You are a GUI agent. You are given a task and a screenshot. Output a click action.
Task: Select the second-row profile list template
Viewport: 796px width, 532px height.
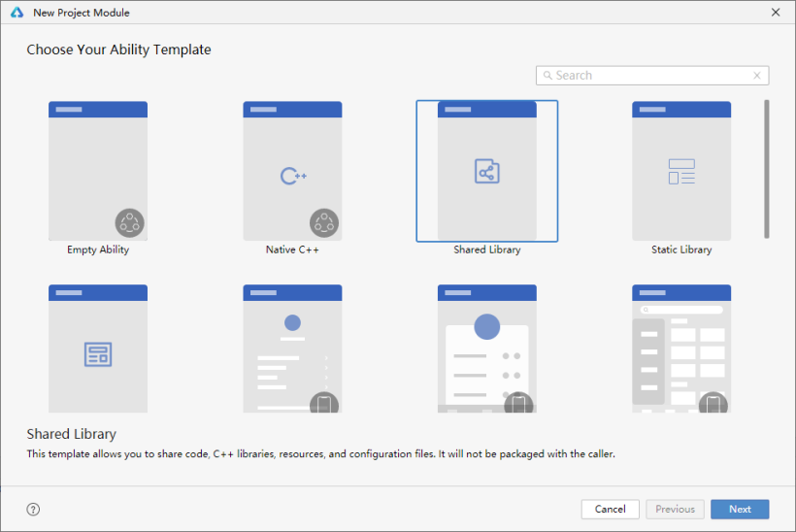(x=292, y=349)
